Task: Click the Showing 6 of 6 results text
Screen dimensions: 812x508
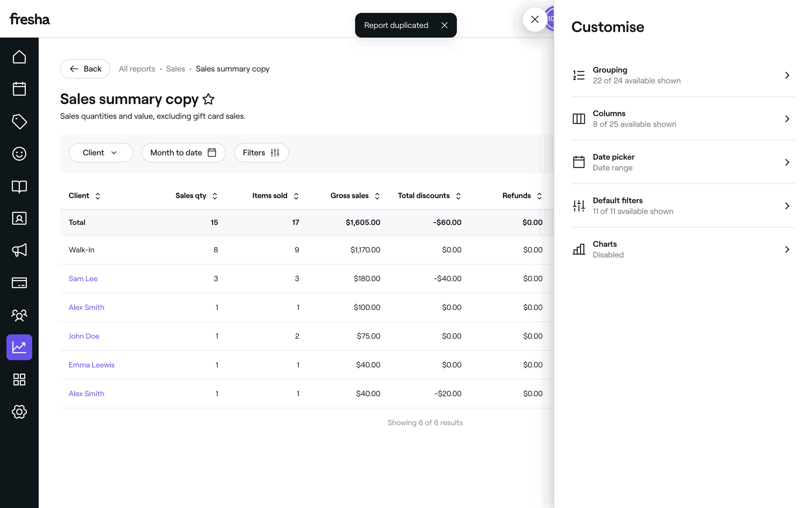Action: point(425,422)
